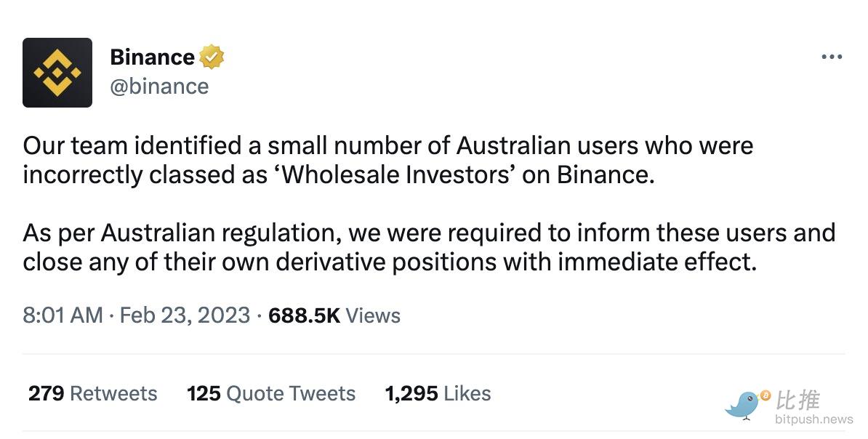
Task: Click the Binance logo profile avatar
Action: coord(57,73)
